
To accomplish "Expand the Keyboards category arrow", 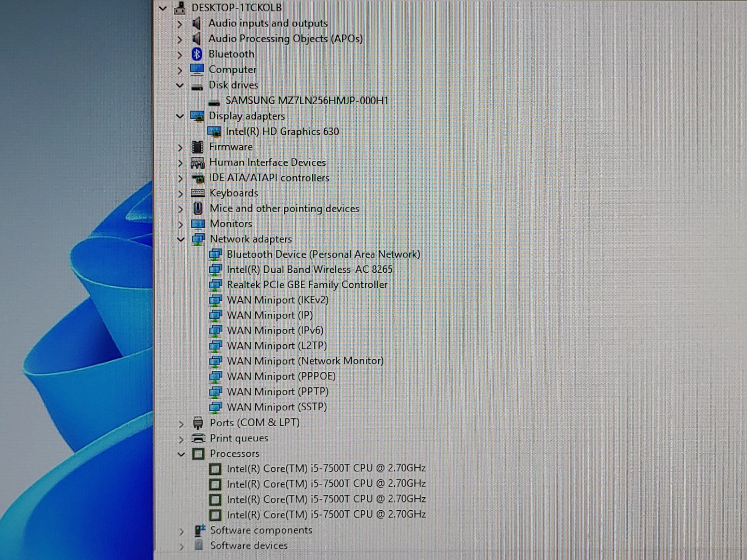I will [x=181, y=194].
